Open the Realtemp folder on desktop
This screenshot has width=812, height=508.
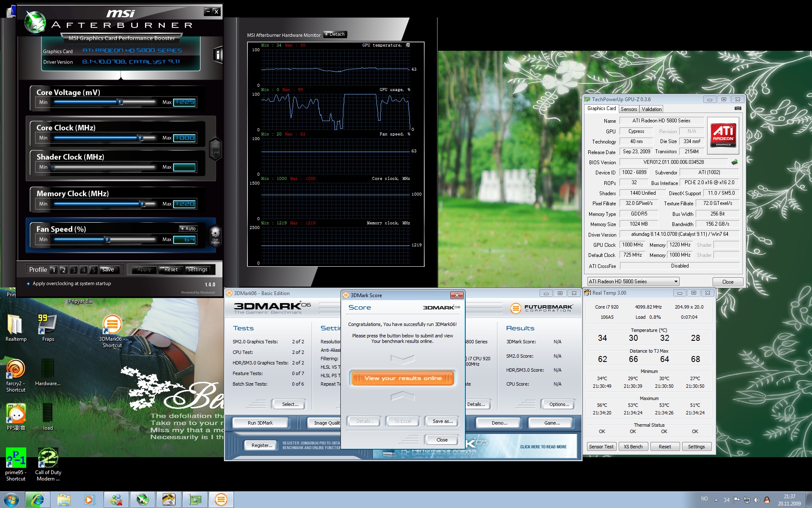tap(16, 328)
